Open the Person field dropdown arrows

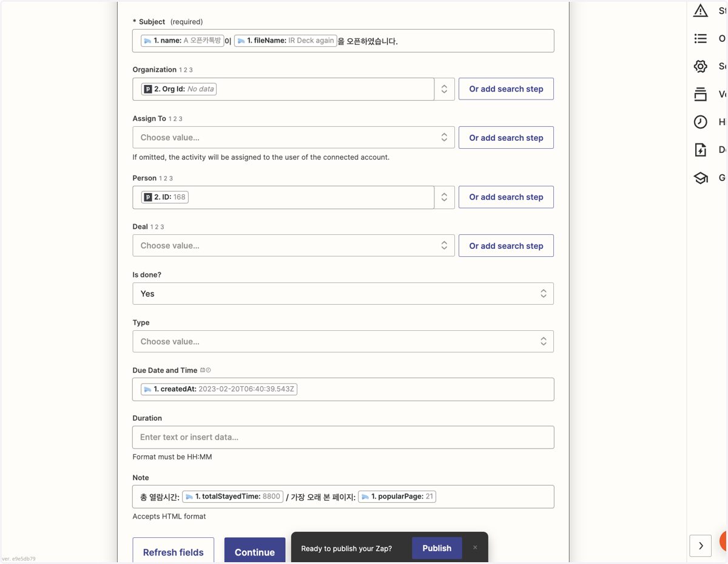444,197
